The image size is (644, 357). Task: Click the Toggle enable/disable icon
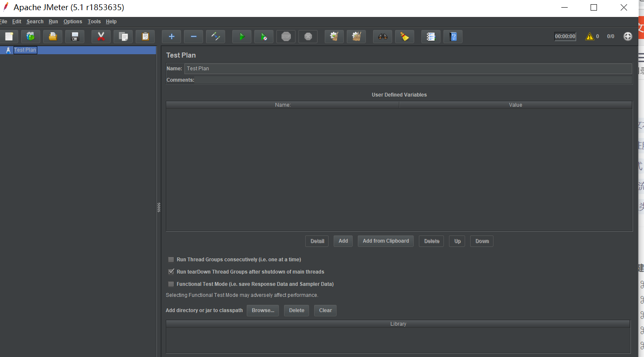215,36
